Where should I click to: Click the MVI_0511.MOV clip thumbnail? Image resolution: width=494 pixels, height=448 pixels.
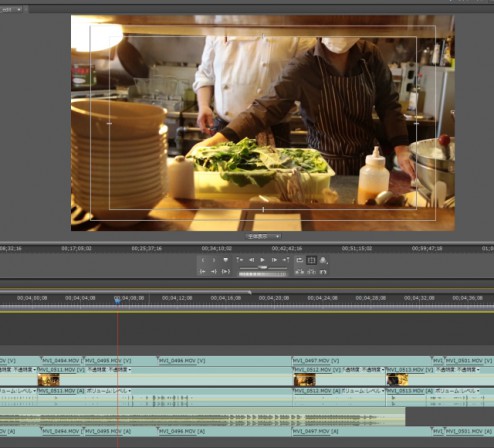click(49, 380)
